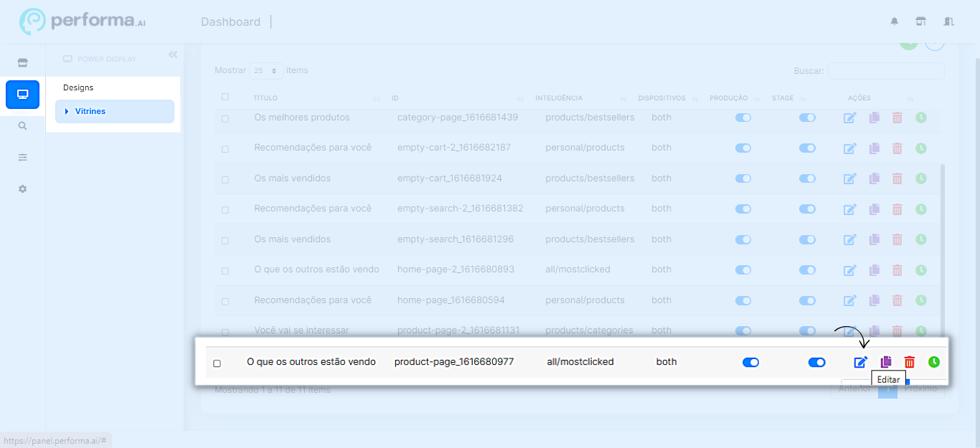Select the Power Display monitor sidebar icon
This screenshot has height=448, width=980.
click(22, 95)
